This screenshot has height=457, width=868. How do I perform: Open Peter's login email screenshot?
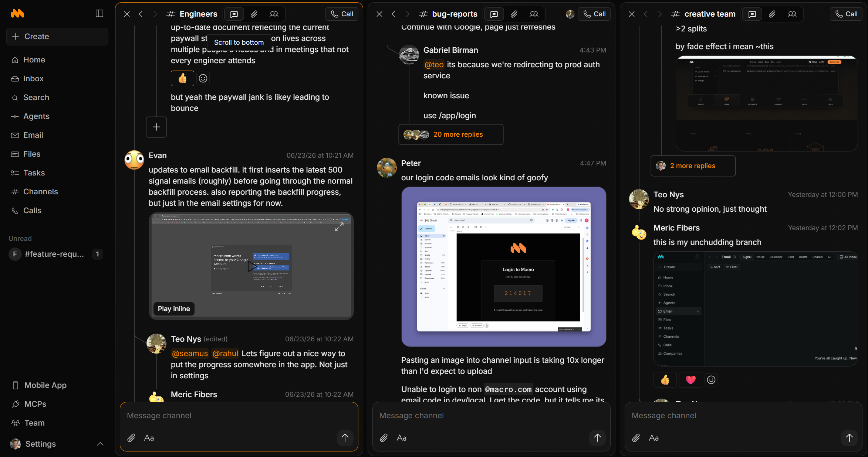504,267
